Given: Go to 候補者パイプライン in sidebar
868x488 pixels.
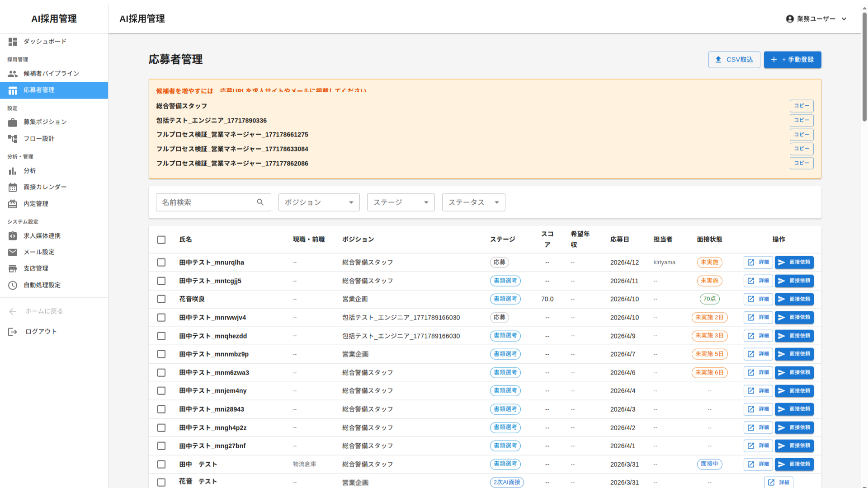Looking at the screenshot, I should coord(54,74).
